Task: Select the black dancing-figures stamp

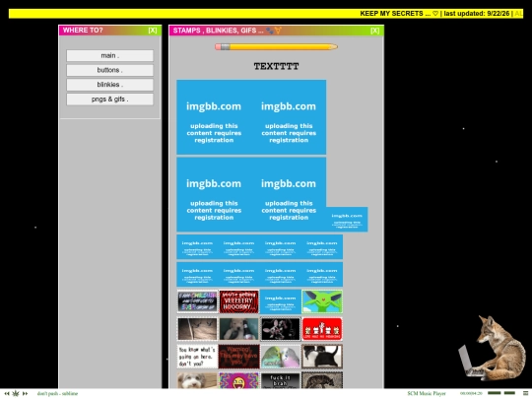Action: 280,329
